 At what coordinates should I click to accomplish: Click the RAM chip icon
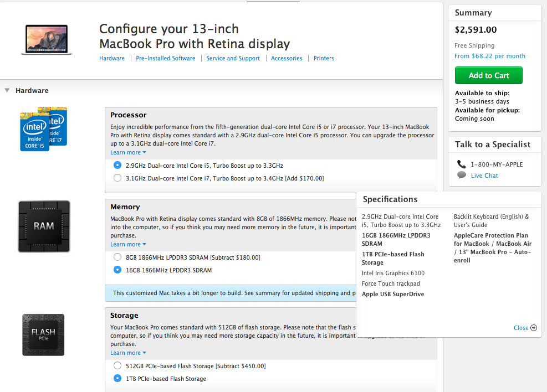44,226
